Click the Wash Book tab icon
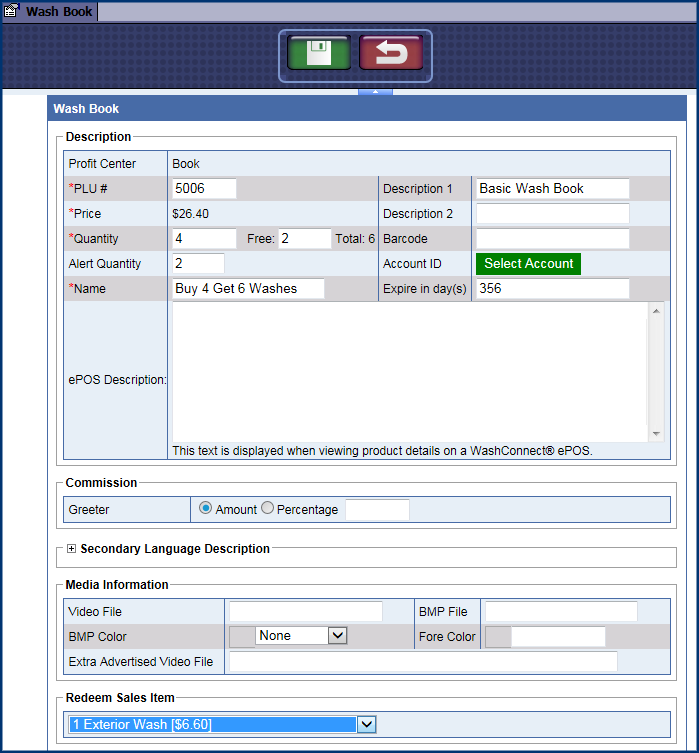The width and height of the screenshot is (699, 753). [12, 12]
